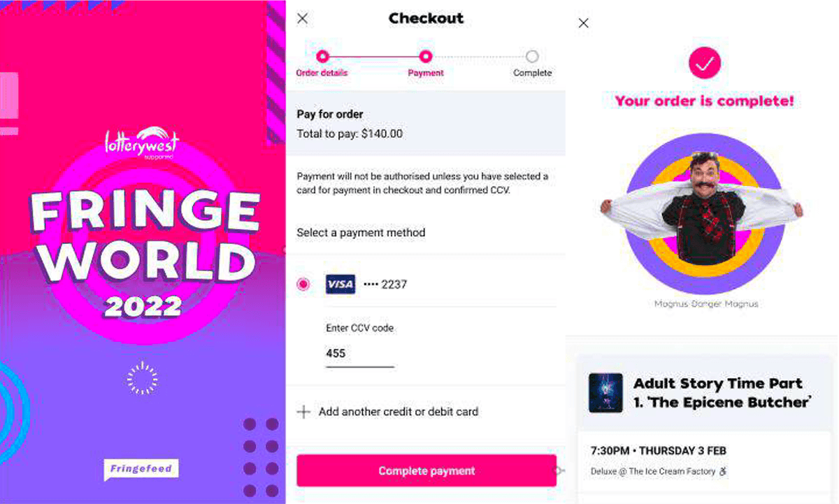The width and height of the screenshot is (839, 504).
Task: Click the hollow Complete step circle
Action: [x=532, y=57]
